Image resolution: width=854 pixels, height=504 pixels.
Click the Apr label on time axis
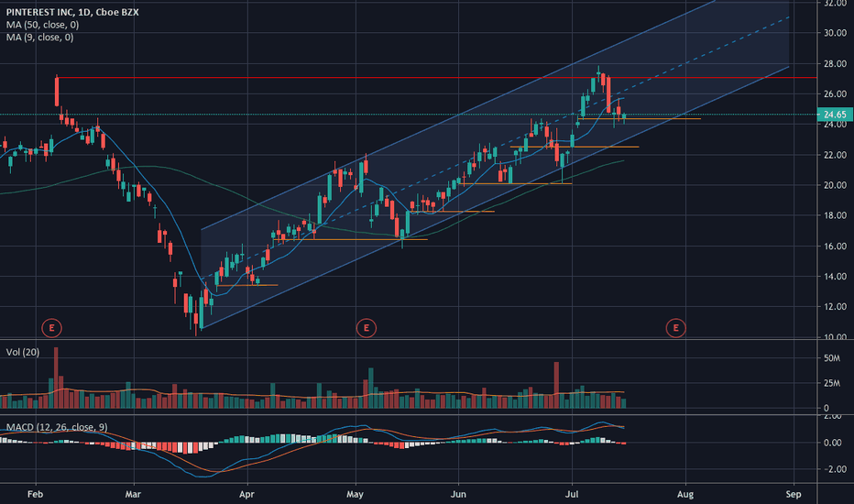coord(246,494)
